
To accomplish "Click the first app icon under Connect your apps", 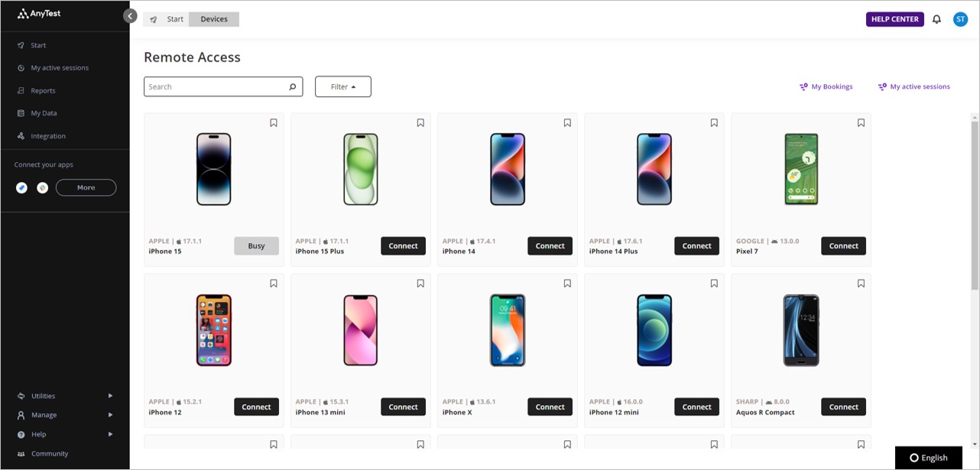I will [x=21, y=187].
